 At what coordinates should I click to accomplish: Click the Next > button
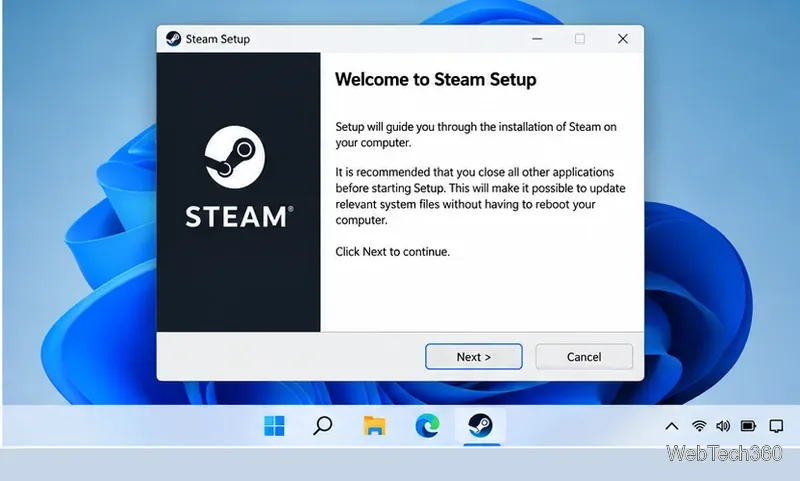pos(473,357)
